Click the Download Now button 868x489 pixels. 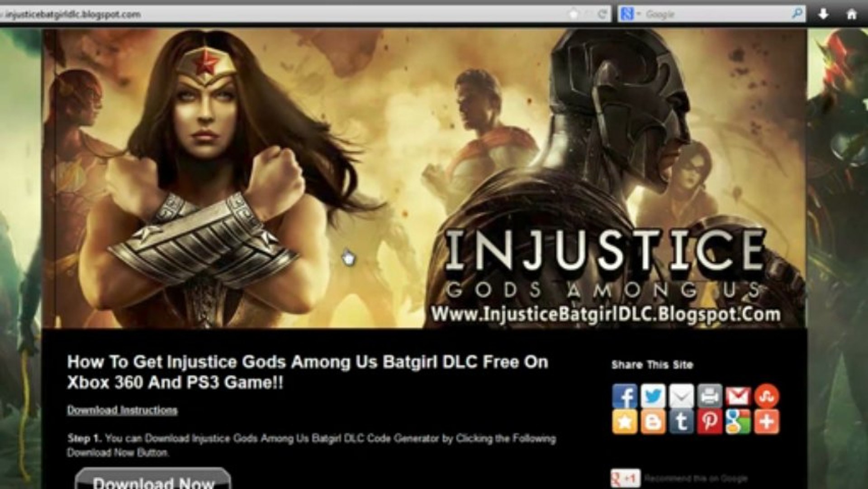coord(153,479)
